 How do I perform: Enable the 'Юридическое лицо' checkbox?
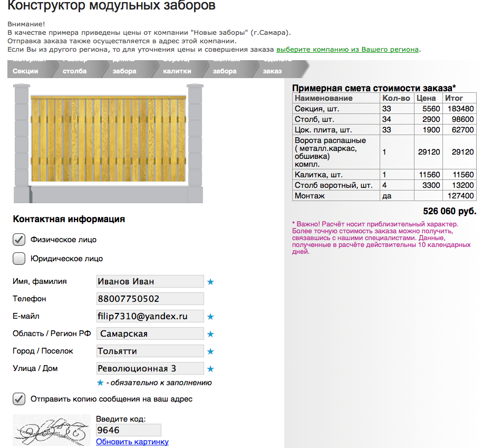19,259
